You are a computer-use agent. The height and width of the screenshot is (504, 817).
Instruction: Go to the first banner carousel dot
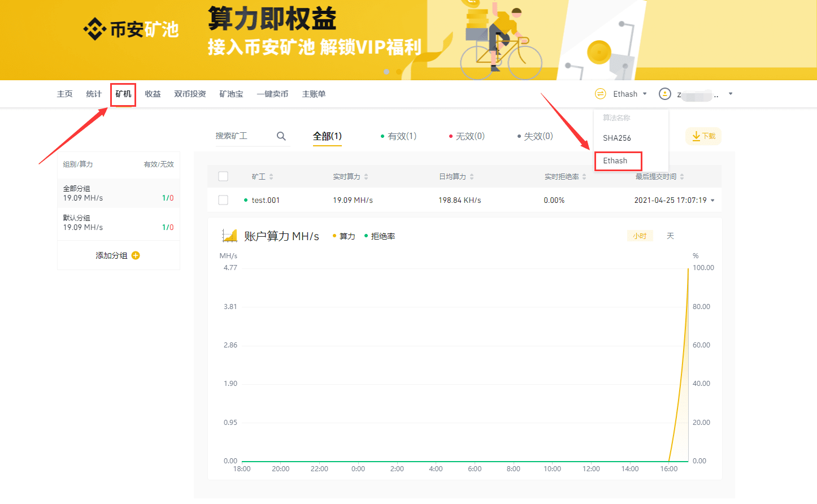coord(386,72)
